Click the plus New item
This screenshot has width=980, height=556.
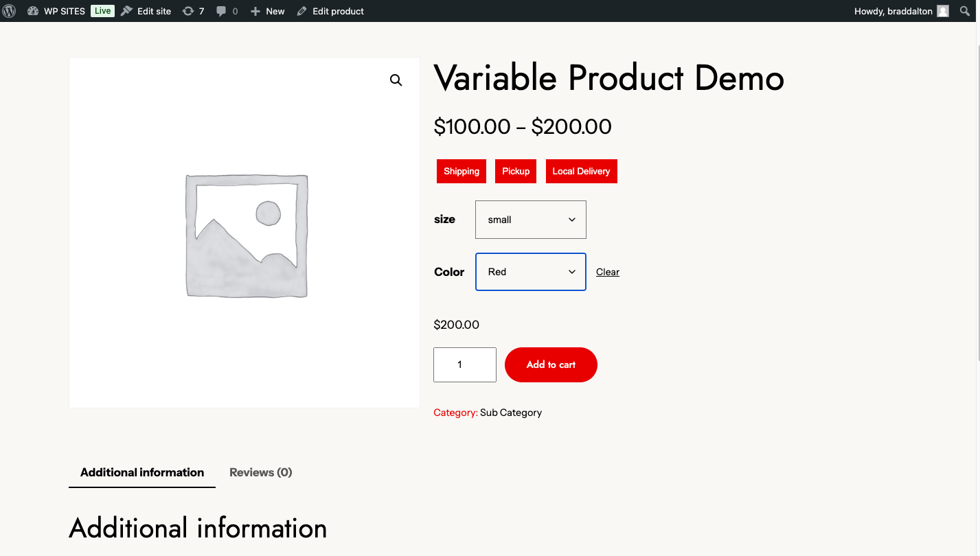tap(267, 11)
